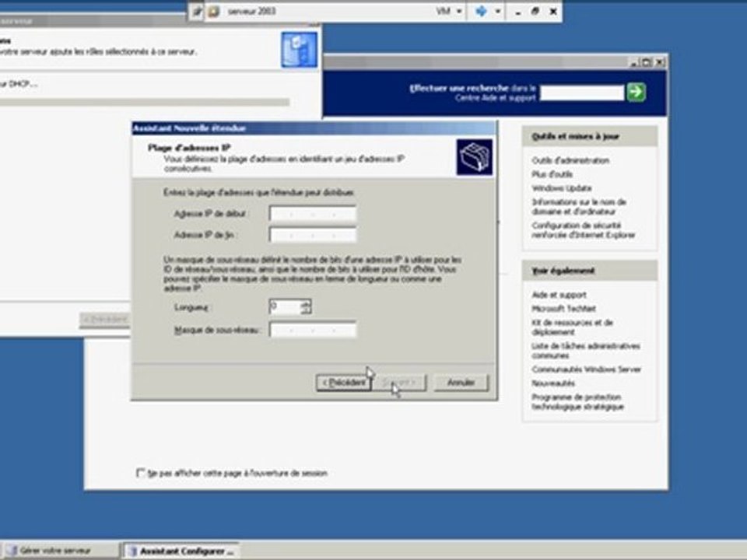The width and height of the screenshot is (747, 560).
Task: Open Windows Update link
Action: (x=562, y=188)
